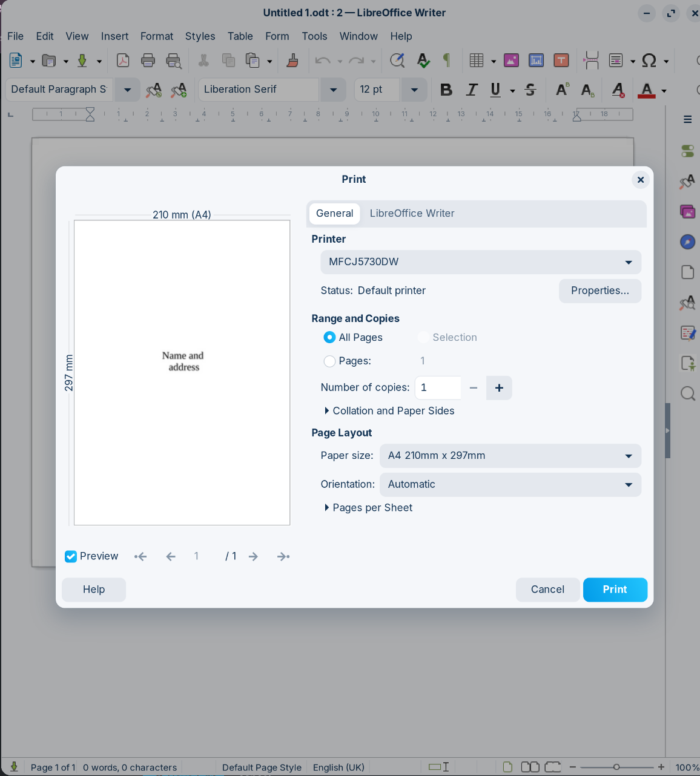Viewport: 700px width, 776px height.
Task: Click the Insert Table toolbar icon
Action: coord(477,61)
